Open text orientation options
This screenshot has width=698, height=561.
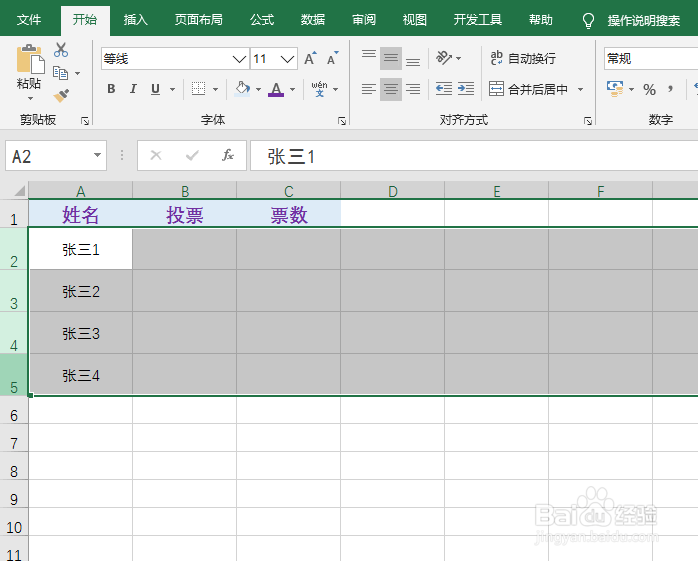tap(448, 58)
